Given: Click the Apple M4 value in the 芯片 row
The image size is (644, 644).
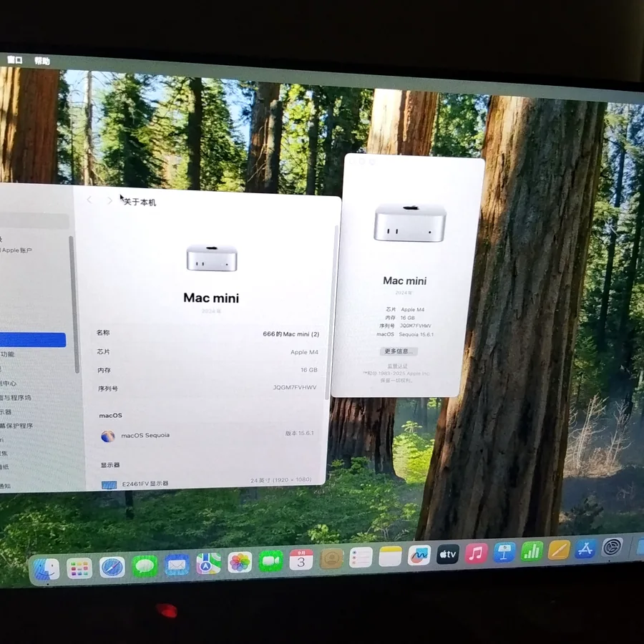Looking at the screenshot, I should coord(304,352).
